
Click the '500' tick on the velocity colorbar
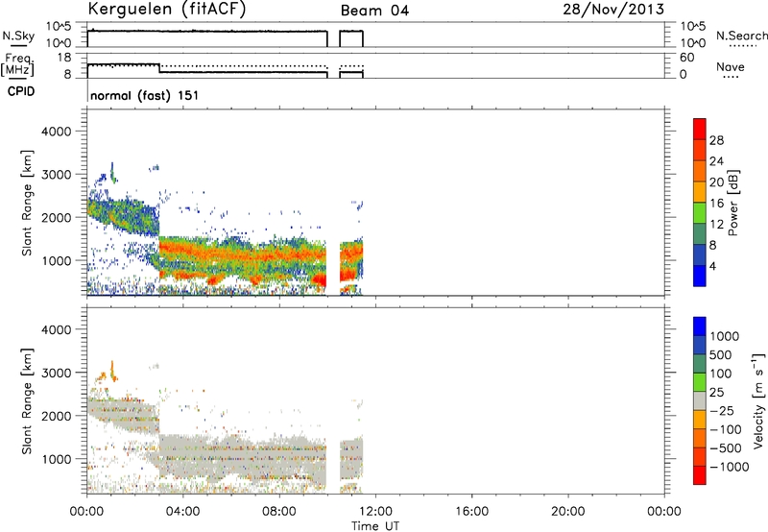[x=720, y=355]
